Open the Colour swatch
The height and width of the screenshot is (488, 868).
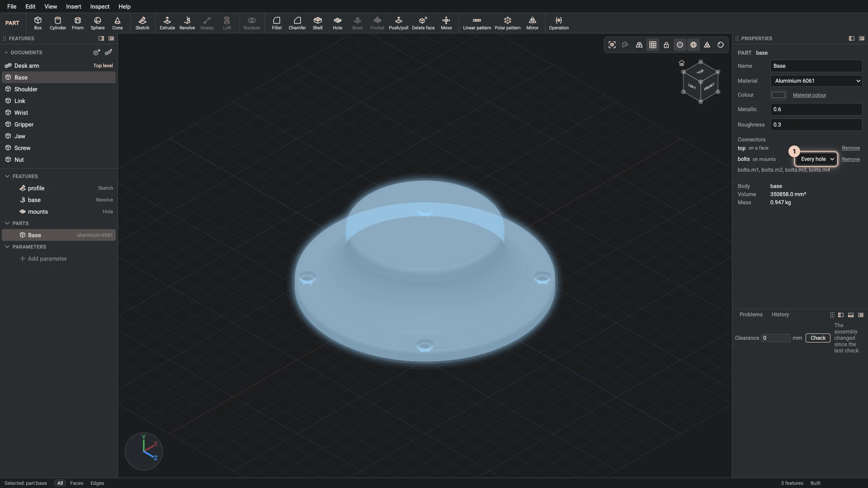point(778,95)
